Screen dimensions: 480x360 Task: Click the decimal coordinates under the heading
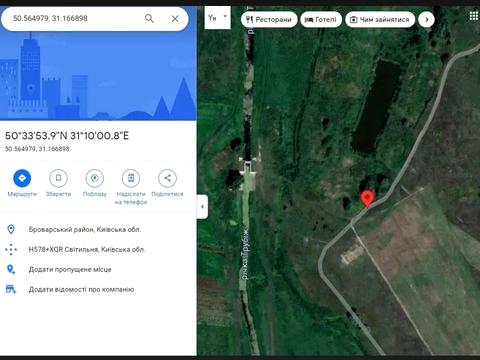pyautogui.click(x=37, y=149)
